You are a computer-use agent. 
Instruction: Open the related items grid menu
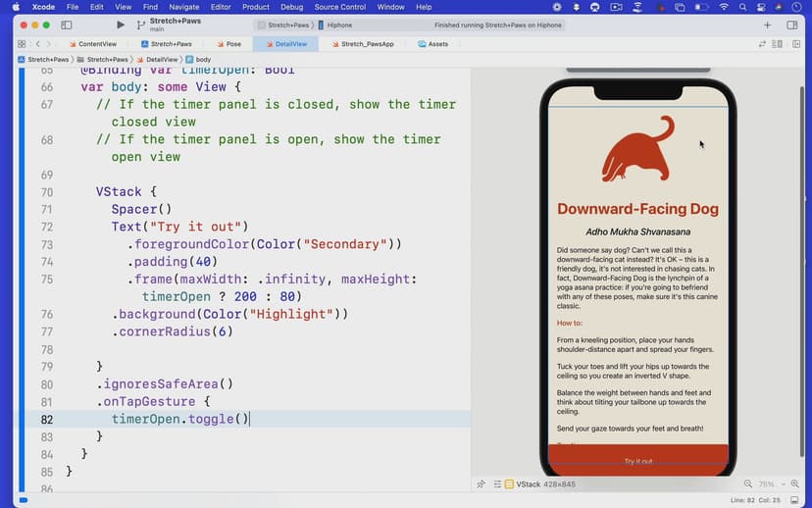pyautogui.click(x=22, y=44)
